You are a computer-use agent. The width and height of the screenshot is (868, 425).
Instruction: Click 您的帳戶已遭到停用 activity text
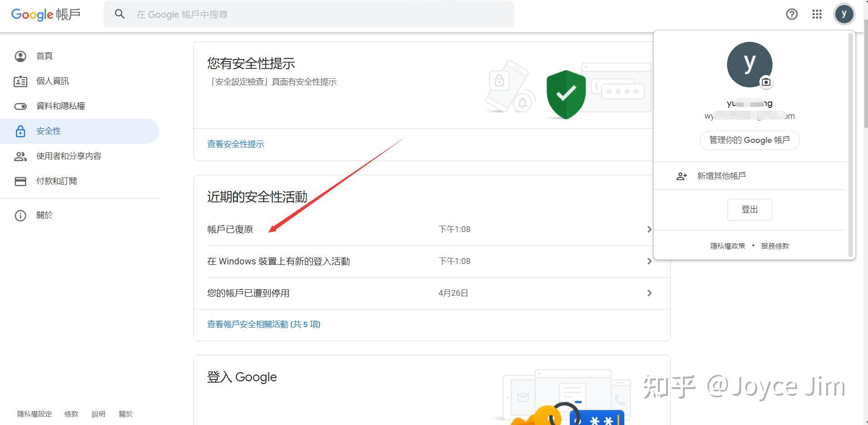pos(248,293)
